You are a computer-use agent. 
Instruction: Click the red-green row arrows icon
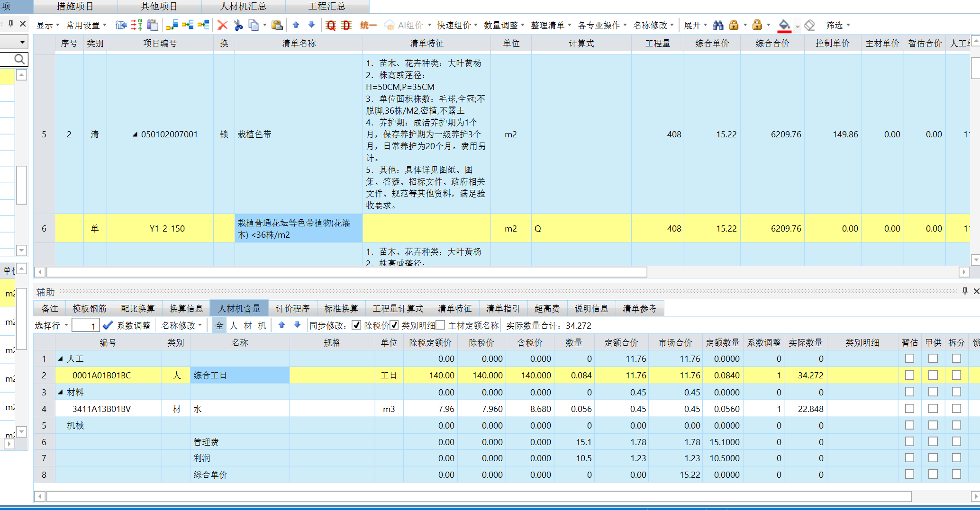(x=137, y=25)
